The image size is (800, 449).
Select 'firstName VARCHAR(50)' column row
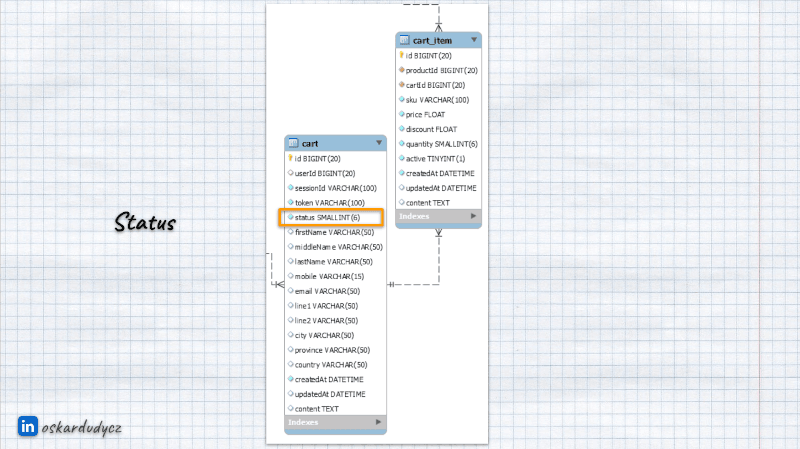[x=335, y=232]
